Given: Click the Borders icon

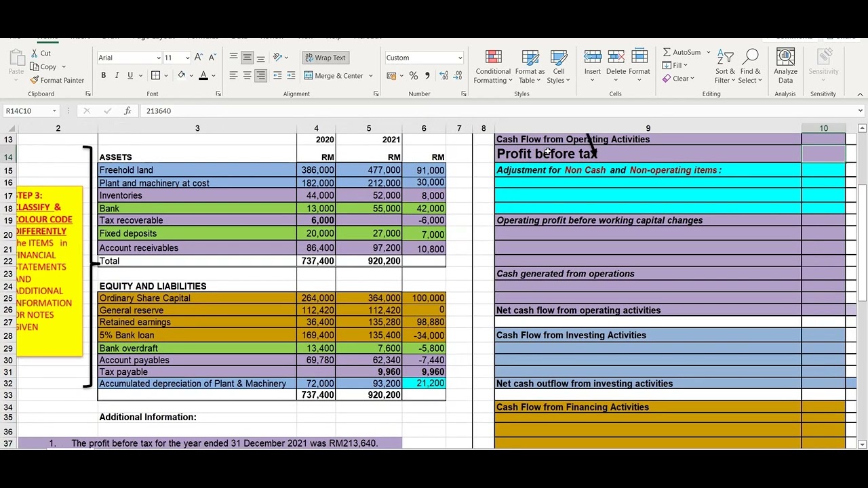Looking at the screenshot, I should [x=155, y=76].
